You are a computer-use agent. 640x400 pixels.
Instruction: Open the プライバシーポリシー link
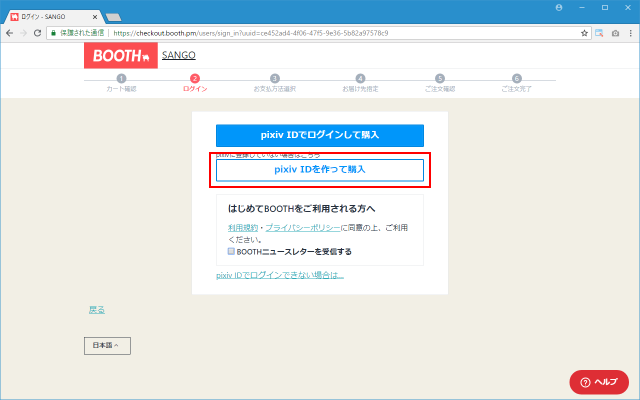pos(302,228)
